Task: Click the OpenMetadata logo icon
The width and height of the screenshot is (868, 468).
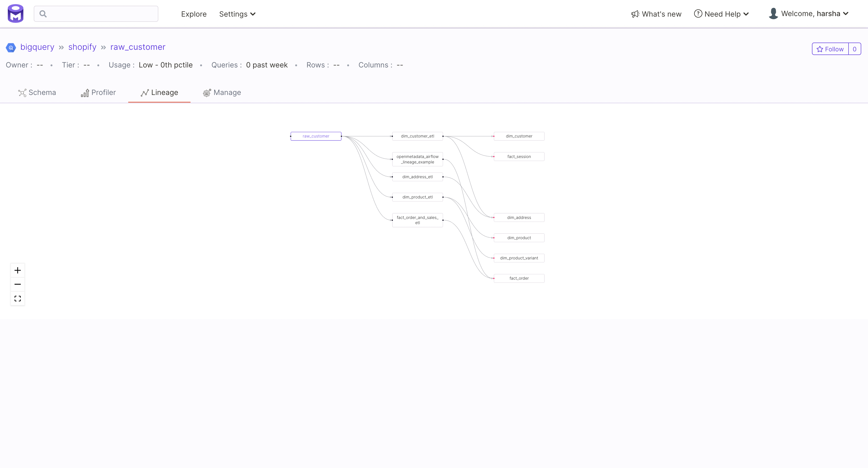Action: [16, 13]
